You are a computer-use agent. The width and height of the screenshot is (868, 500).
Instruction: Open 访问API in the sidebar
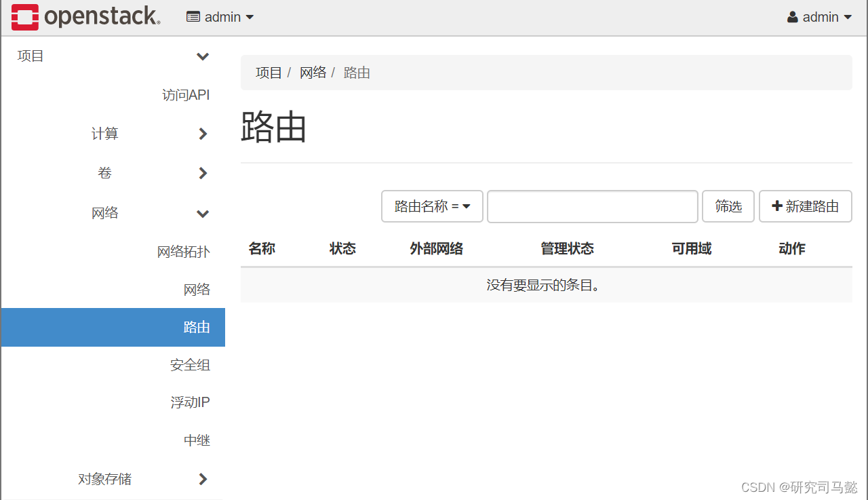(186, 95)
